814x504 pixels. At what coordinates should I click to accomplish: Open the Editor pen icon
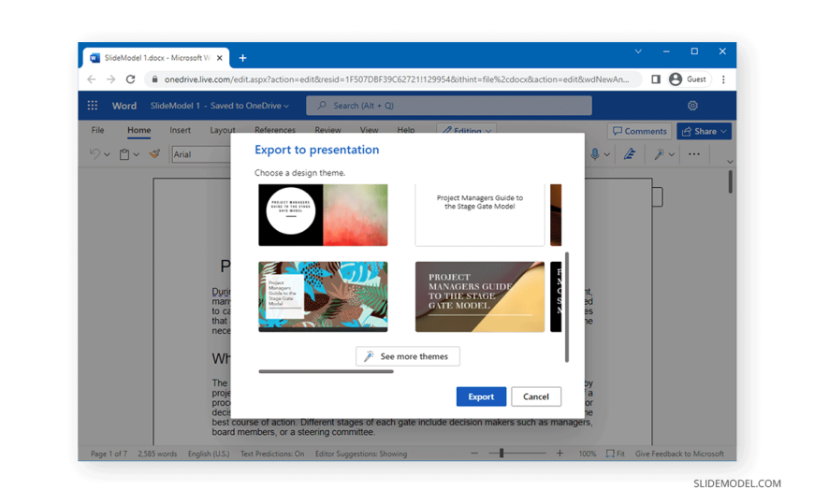[629, 154]
